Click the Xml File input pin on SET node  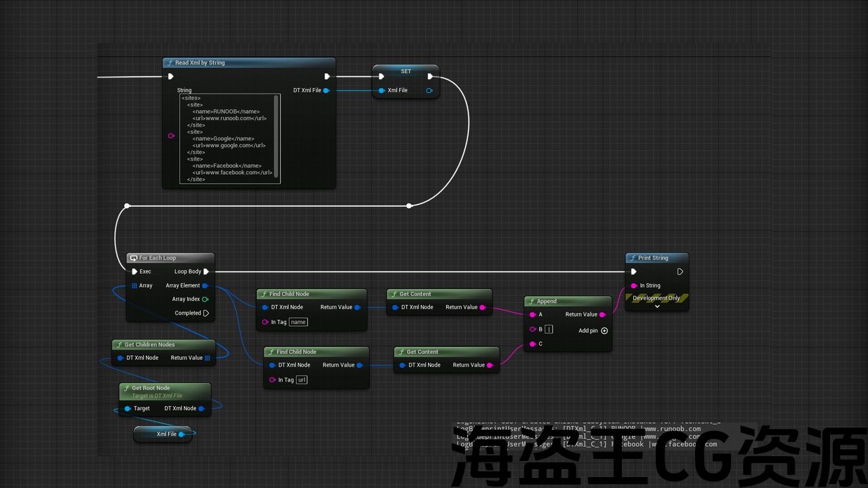coord(382,90)
